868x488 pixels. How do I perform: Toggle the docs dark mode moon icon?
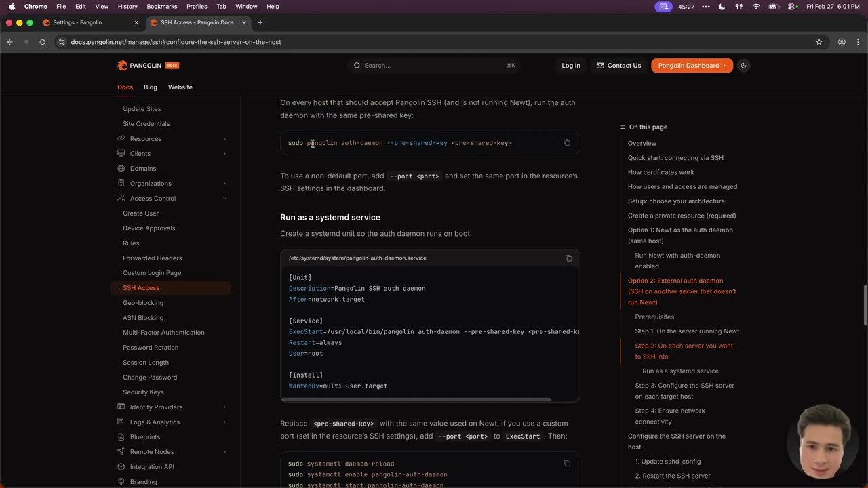744,66
